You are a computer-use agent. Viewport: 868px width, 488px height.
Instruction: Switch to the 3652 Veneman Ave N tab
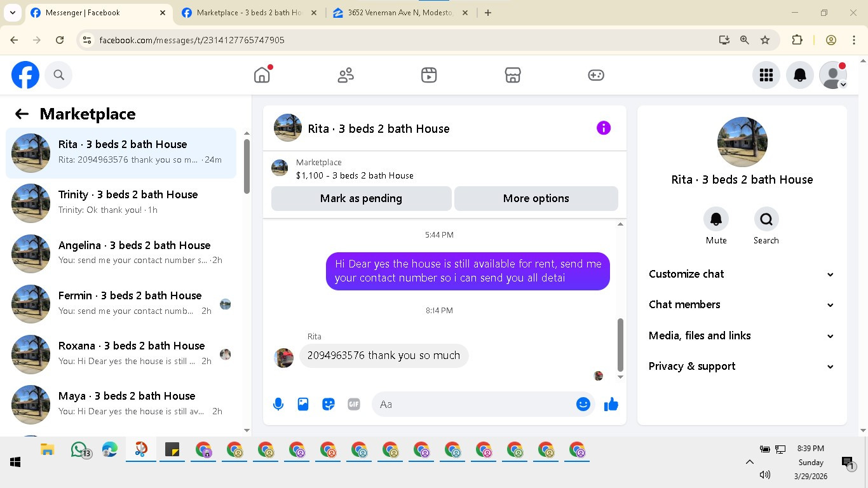pyautogui.click(x=400, y=13)
